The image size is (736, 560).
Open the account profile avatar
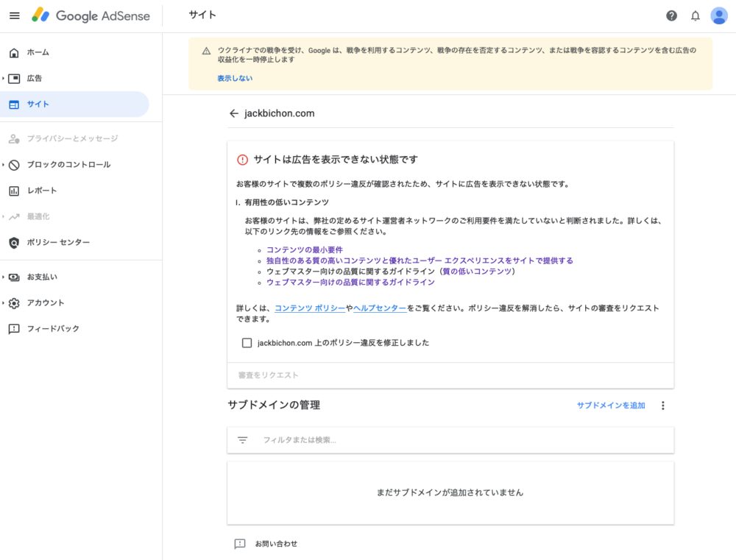click(718, 16)
